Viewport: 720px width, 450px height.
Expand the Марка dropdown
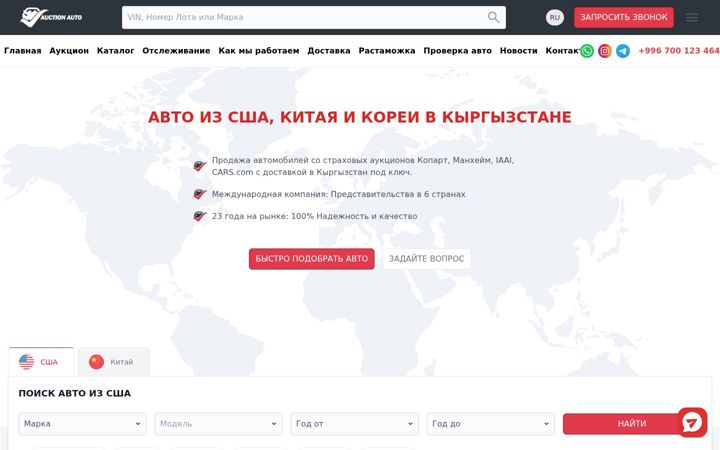coord(82,424)
